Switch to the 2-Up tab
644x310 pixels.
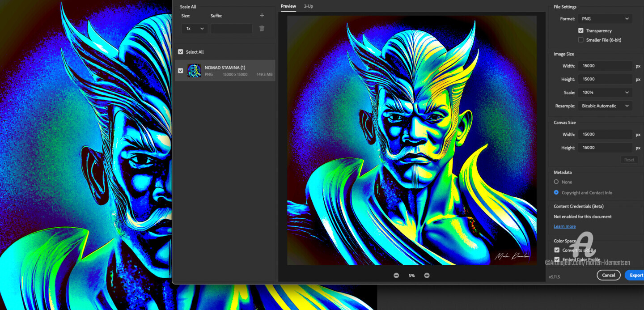[309, 6]
